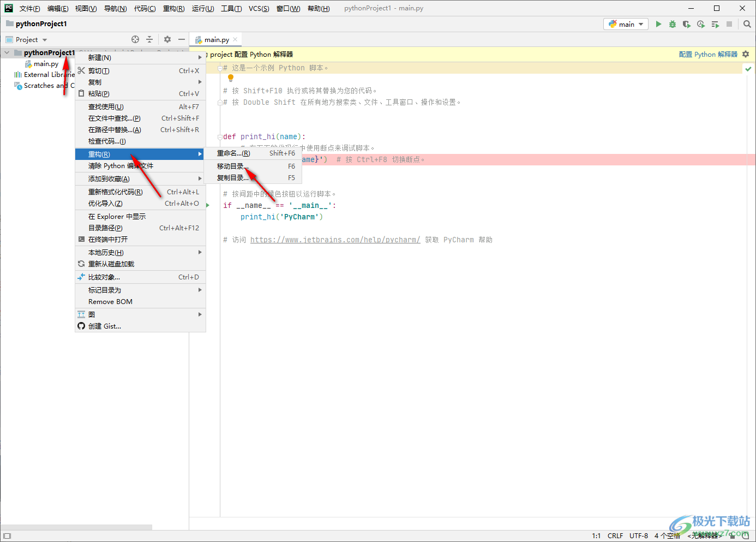
Task: Click the diagram icon next to 图
Action: [x=81, y=314]
